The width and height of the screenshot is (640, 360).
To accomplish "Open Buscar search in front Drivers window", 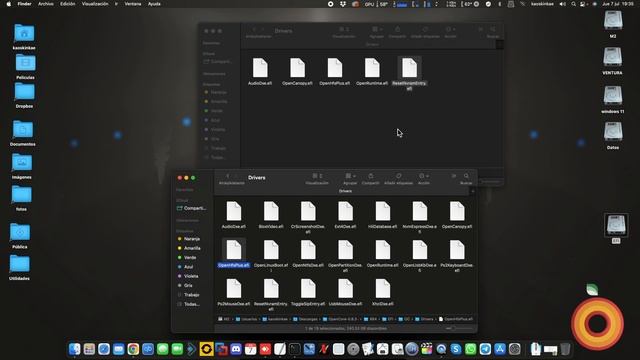I will pos(466,176).
